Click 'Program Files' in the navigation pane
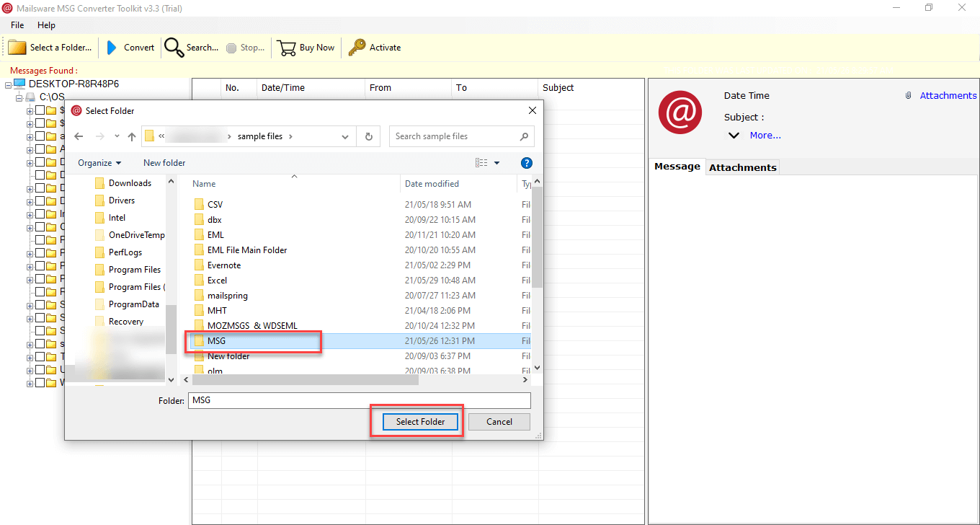The height and width of the screenshot is (525, 980). pos(135,270)
